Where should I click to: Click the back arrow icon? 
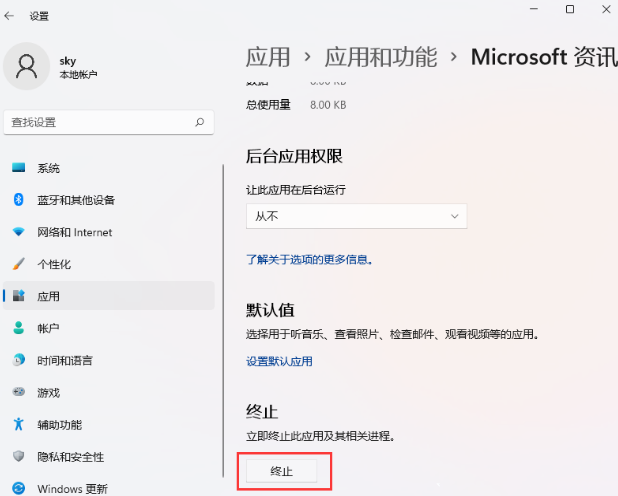pyautogui.click(x=10, y=16)
